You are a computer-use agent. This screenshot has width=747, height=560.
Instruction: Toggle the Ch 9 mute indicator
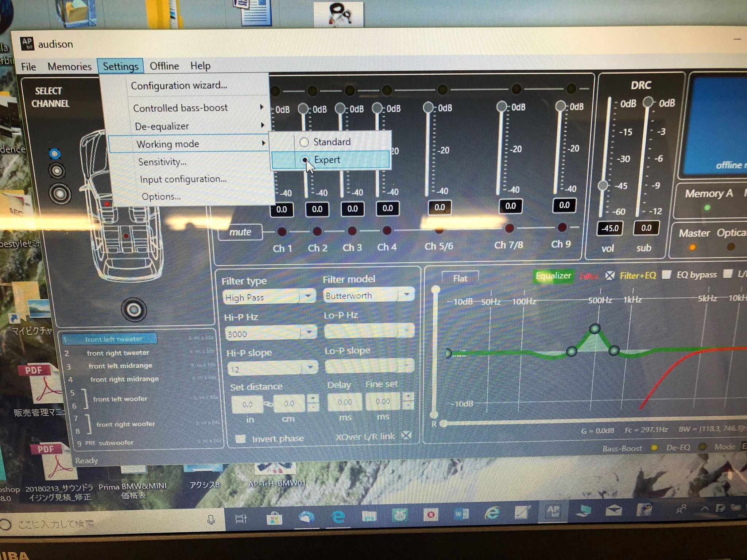562,227
